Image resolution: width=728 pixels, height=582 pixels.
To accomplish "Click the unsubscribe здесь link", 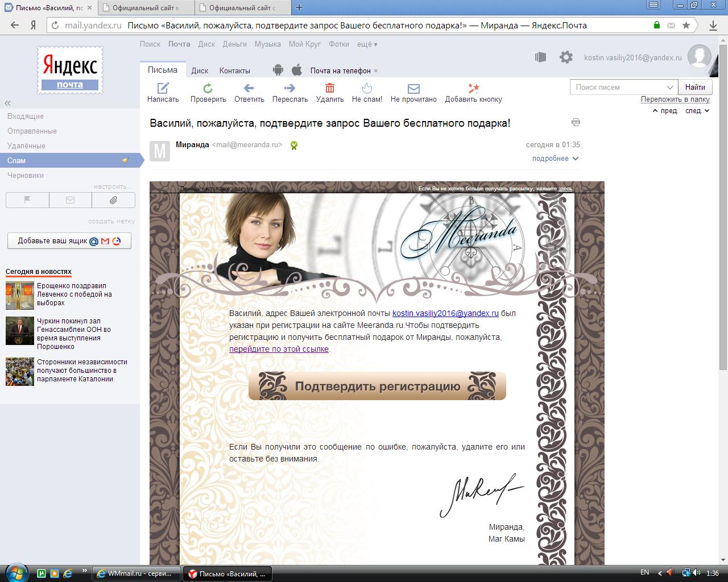I will point(565,188).
